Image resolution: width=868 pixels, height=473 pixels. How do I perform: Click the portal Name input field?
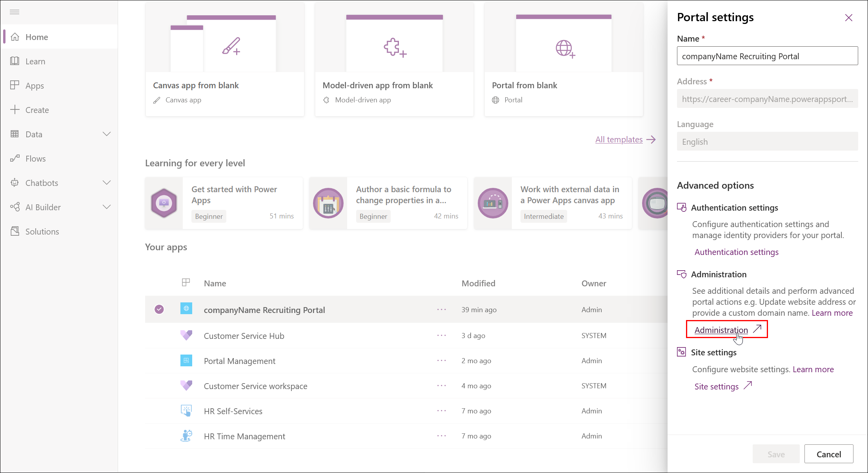tap(767, 56)
